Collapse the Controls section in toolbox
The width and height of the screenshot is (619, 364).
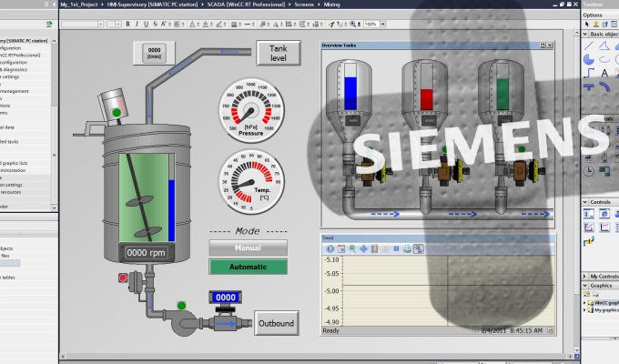585,202
